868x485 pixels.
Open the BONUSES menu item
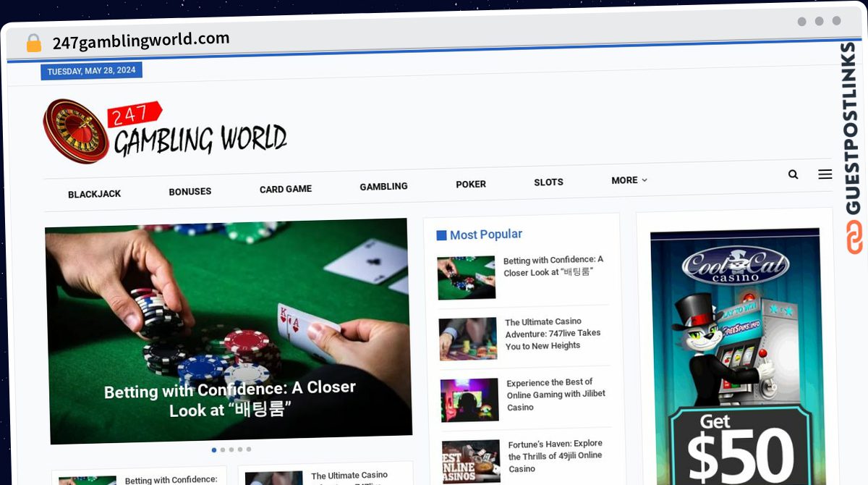tap(190, 192)
